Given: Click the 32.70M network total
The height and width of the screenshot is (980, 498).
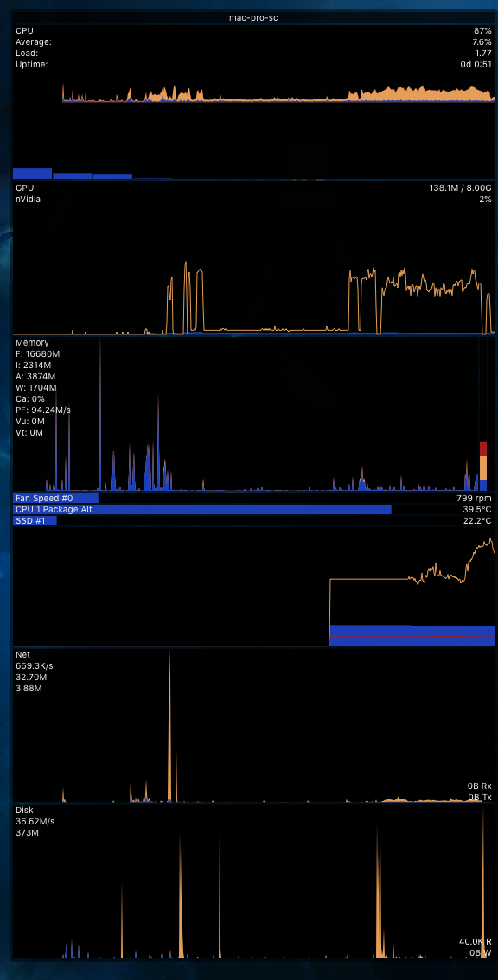Looking at the screenshot, I should coord(31,678).
